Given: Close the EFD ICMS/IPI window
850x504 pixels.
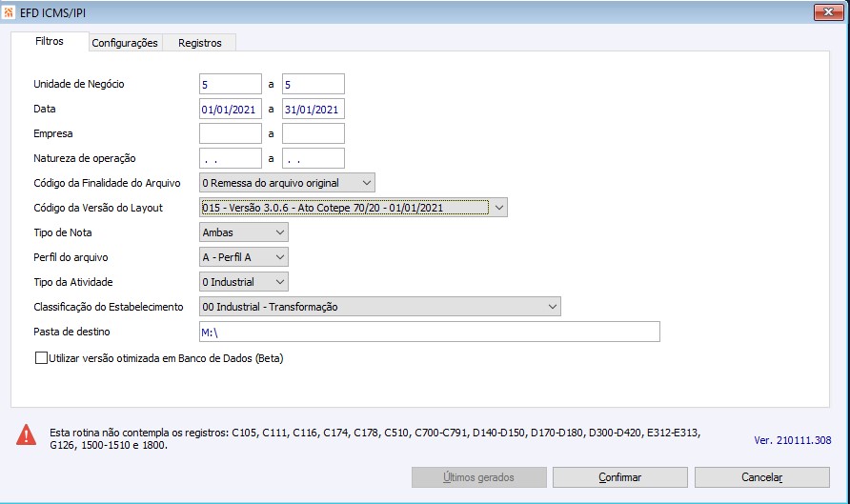Looking at the screenshot, I should pos(828,12).
